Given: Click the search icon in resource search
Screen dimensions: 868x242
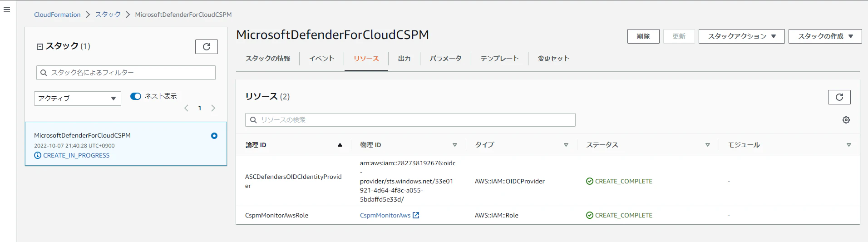Looking at the screenshot, I should [253, 120].
